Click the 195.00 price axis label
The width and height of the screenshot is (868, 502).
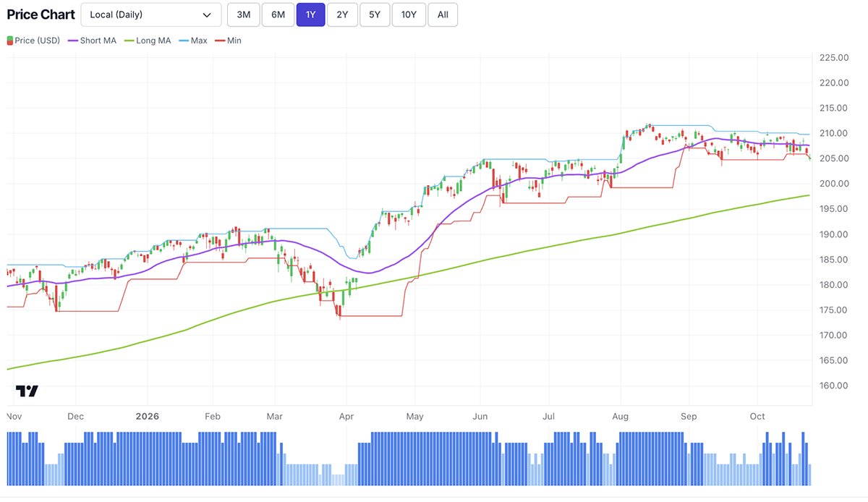(x=834, y=209)
